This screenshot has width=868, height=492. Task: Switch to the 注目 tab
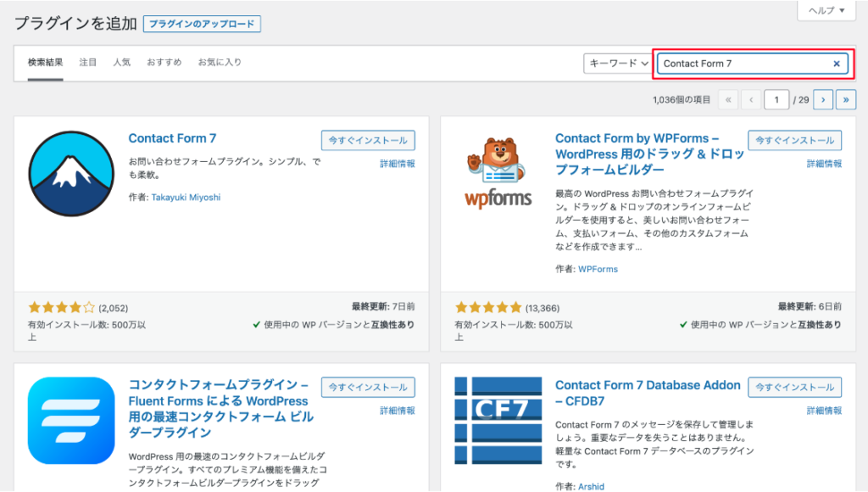tap(88, 63)
